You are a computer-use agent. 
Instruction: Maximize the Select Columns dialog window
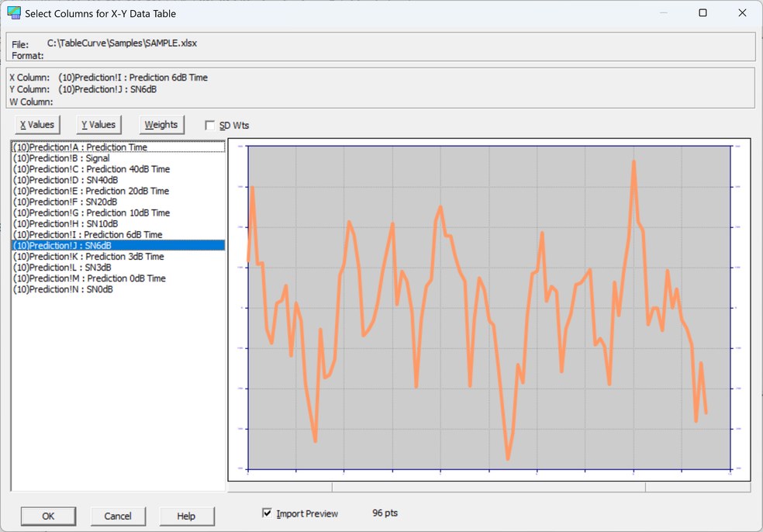(x=703, y=12)
